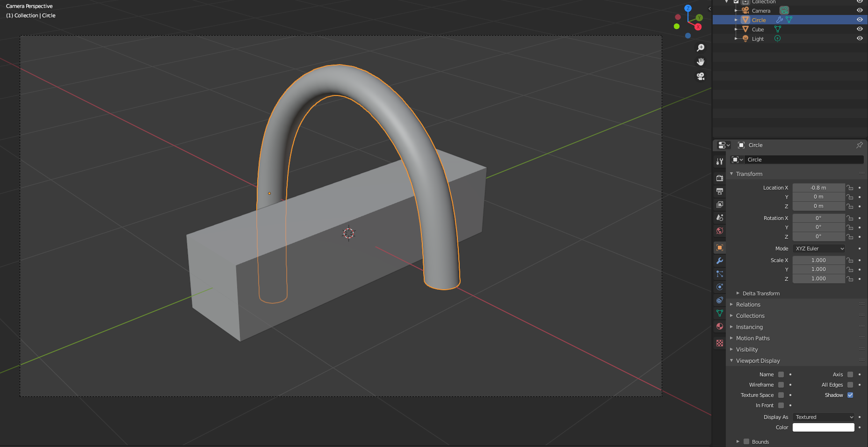Click the pan view hand icon
This screenshot has height=447, width=868.
701,62
